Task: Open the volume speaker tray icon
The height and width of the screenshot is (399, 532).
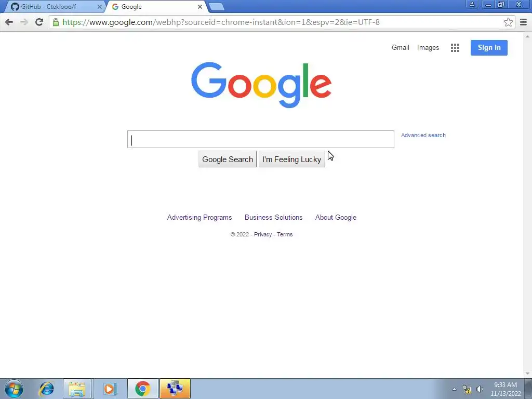Action: click(480, 389)
